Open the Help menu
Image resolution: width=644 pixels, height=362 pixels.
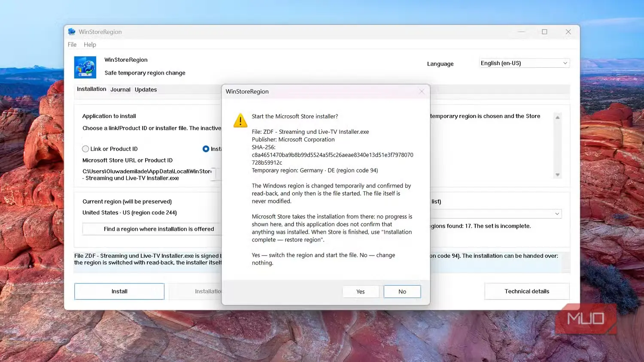click(x=90, y=45)
